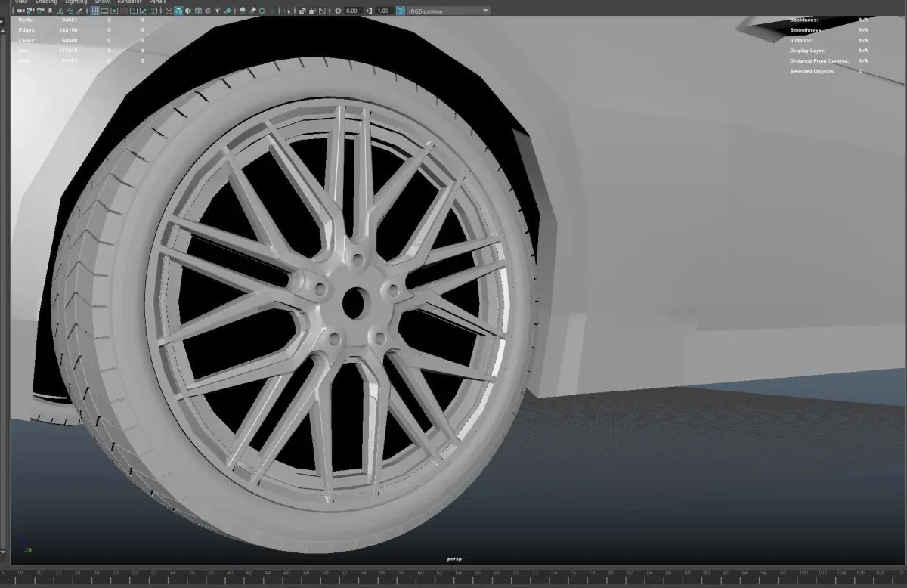Select the highlighted Smooth Shade All icon
This screenshot has height=588, width=907.
pyautogui.click(x=178, y=11)
